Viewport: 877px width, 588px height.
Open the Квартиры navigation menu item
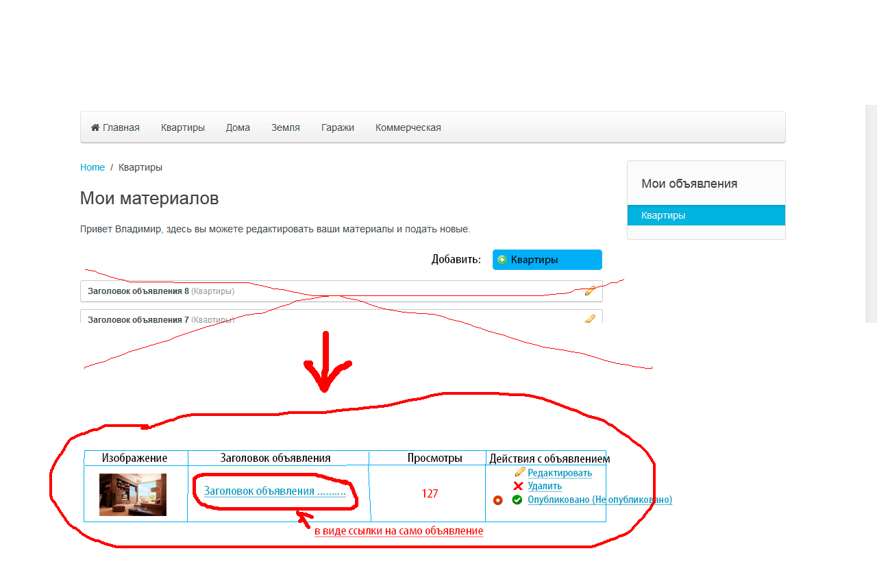click(183, 127)
